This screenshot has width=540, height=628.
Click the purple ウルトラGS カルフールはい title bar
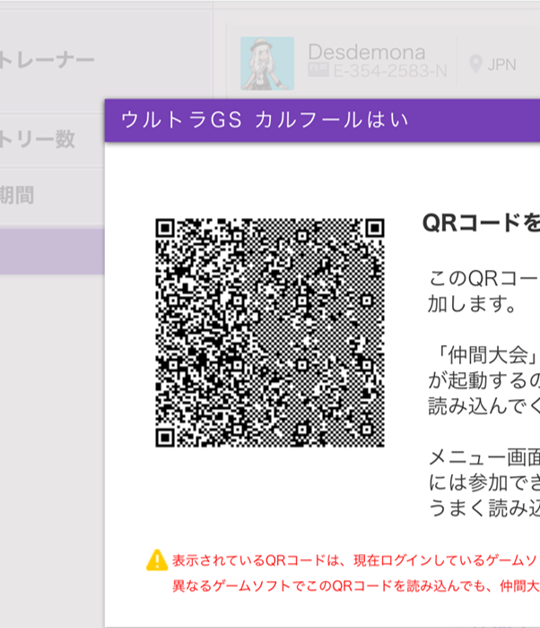pyautogui.click(x=322, y=120)
